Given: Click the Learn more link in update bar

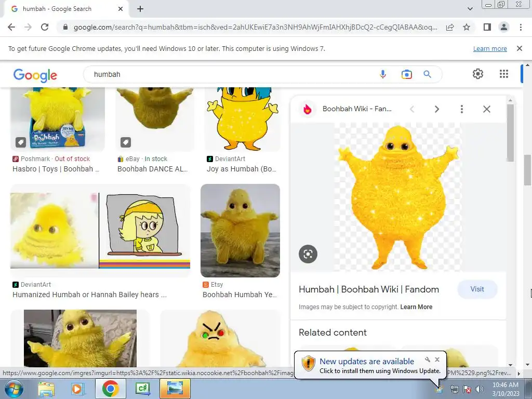Looking at the screenshot, I should coord(490,48).
